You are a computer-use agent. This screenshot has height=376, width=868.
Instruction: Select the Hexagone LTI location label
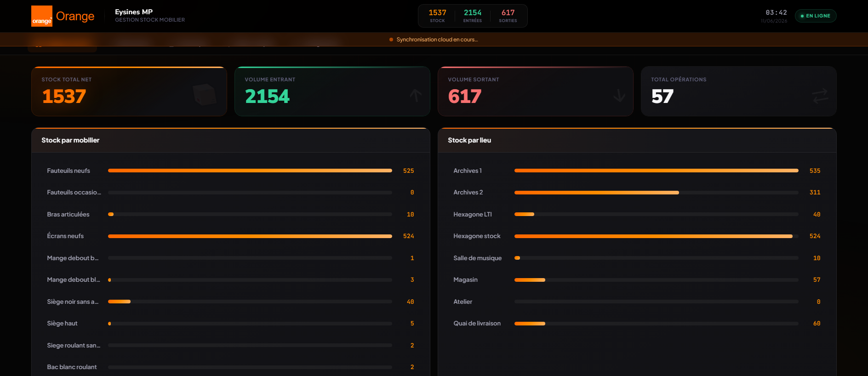tap(473, 214)
